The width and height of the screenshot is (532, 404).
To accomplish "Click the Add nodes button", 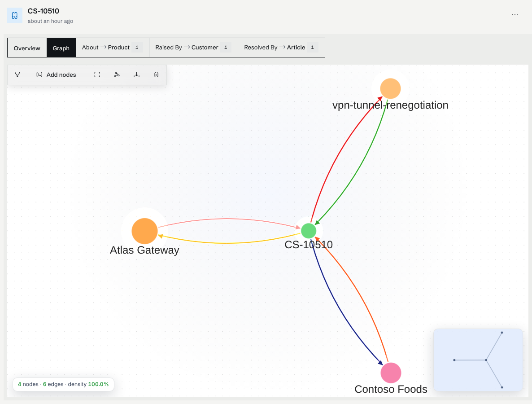I will pos(57,75).
